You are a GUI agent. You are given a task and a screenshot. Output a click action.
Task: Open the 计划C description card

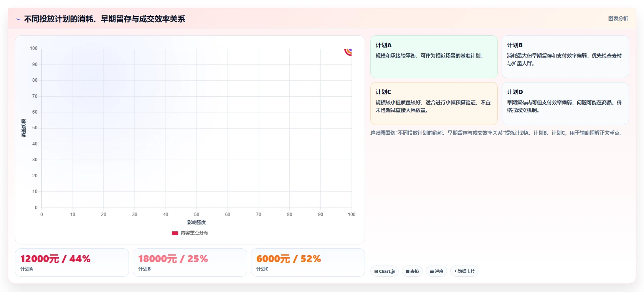[434, 104]
